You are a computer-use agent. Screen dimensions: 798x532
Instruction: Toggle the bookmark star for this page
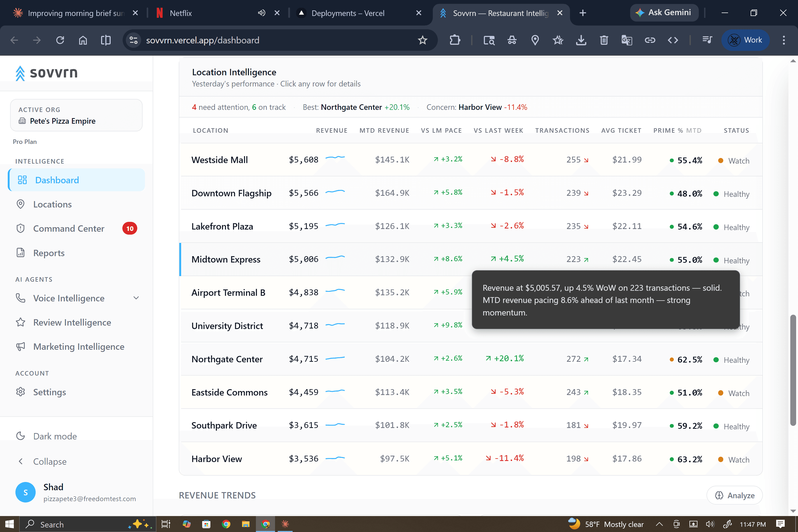pyautogui.click(x=422, y=40)
